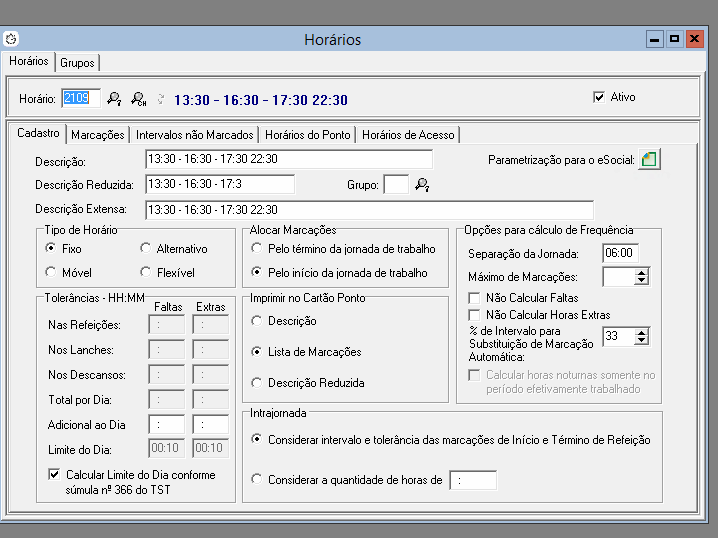Click the refresh arrows icon beside Horário

coord(160,99)
